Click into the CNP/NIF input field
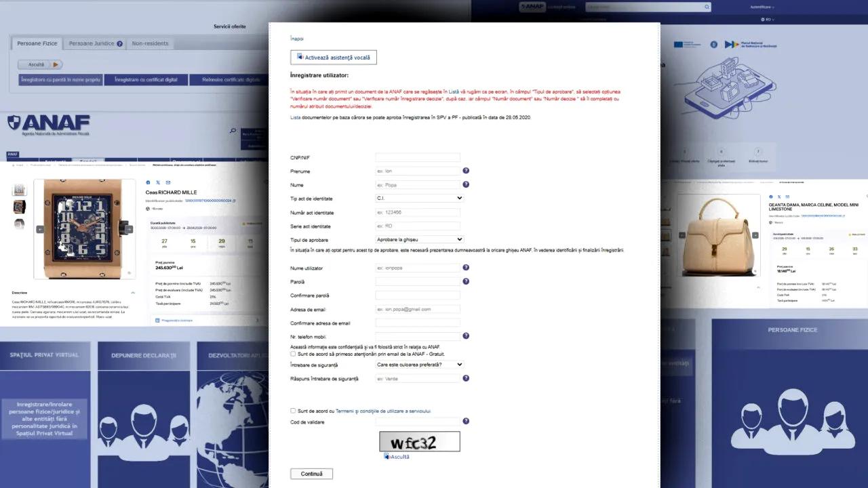 click(417, 157)
